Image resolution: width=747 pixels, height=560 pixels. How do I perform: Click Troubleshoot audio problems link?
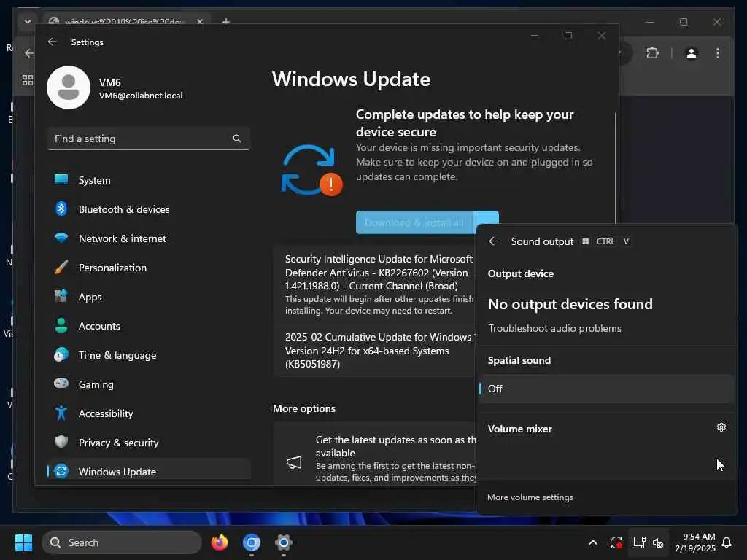(x=554, y=328)
